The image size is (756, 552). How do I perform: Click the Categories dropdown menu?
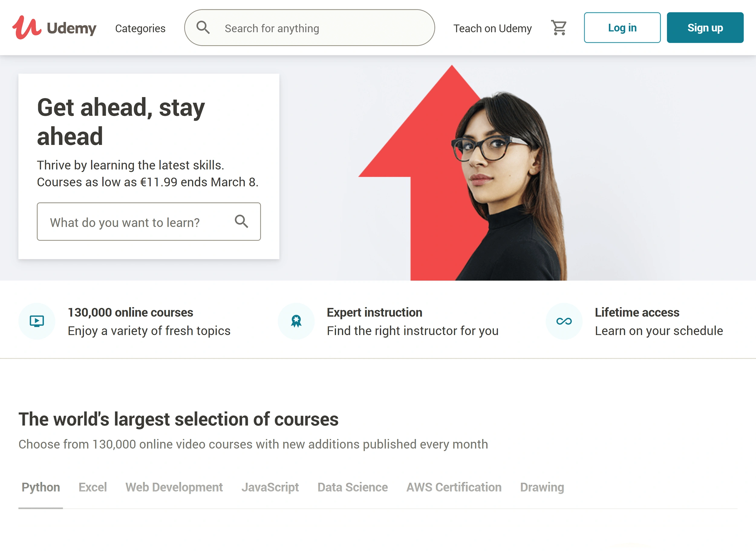[x=140, y=27]
